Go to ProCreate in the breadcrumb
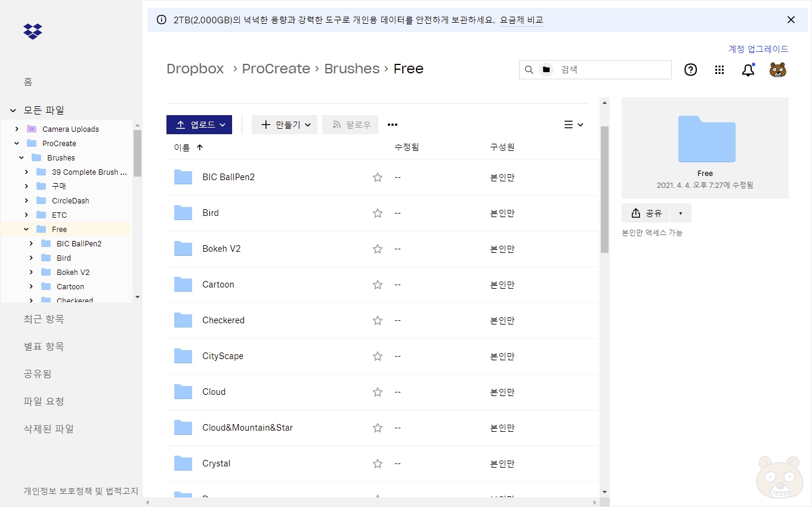Screen dimensions: 812x507 coord(276,69)
